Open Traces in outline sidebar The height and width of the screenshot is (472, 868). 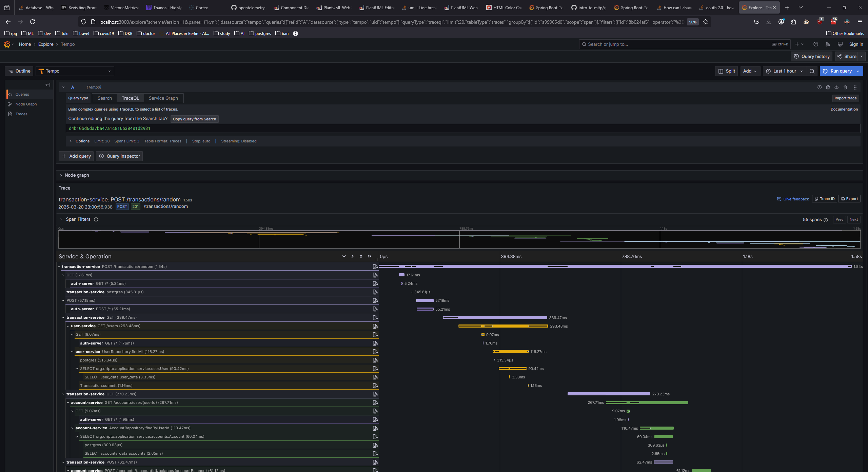[x=21, y=114]
